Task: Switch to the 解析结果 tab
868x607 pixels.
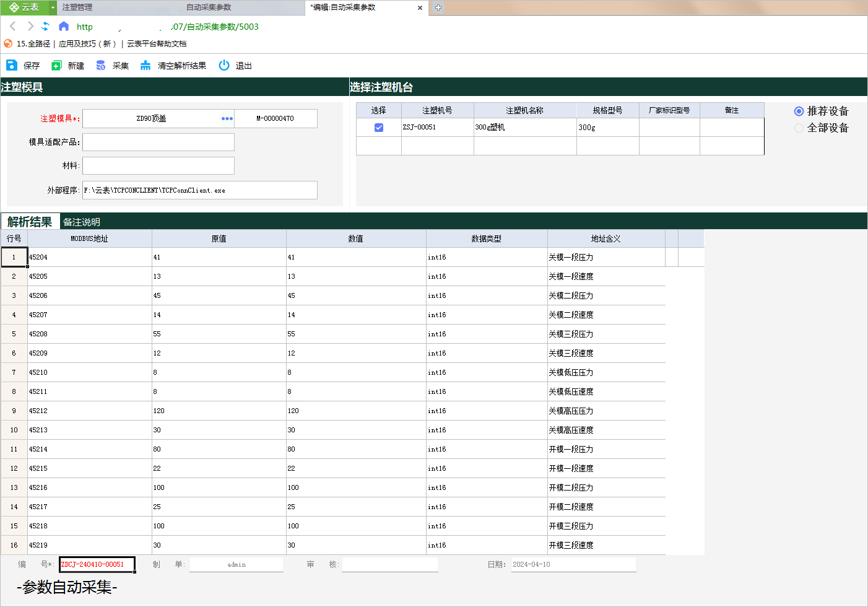Action: click(30, 222)
